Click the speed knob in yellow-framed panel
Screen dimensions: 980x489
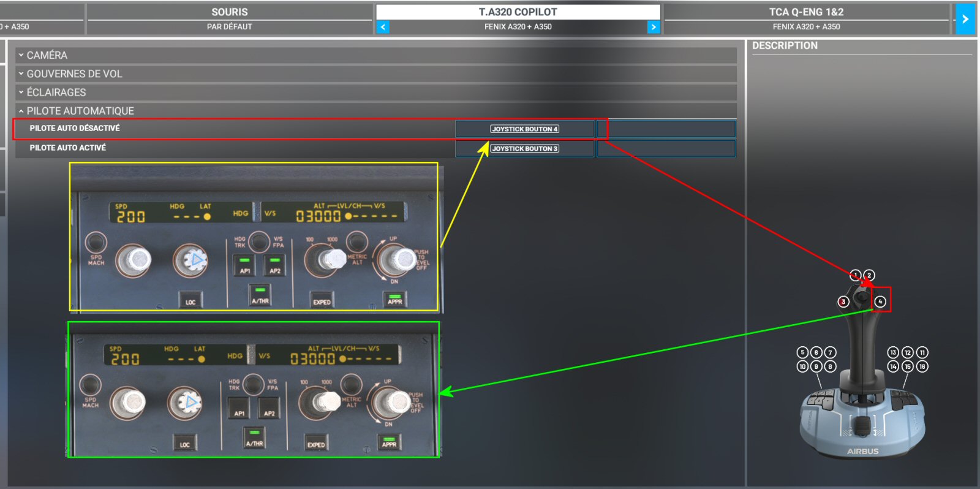coord(134,260)
